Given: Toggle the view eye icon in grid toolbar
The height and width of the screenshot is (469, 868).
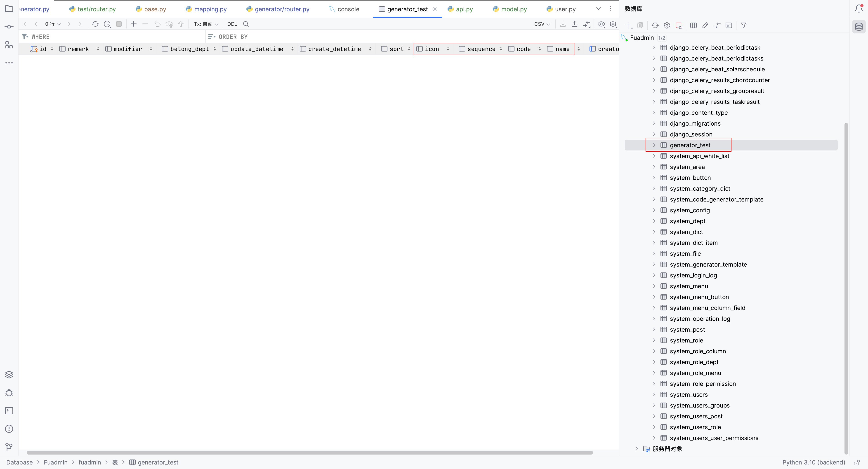Looking at the screenshot, I should coord(601,24).
